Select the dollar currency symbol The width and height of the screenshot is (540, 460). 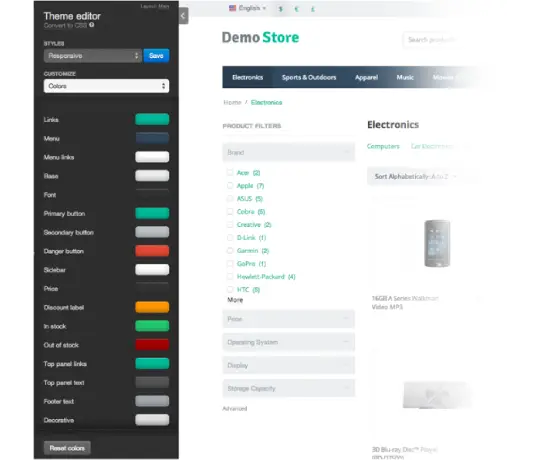coord(281,9)
